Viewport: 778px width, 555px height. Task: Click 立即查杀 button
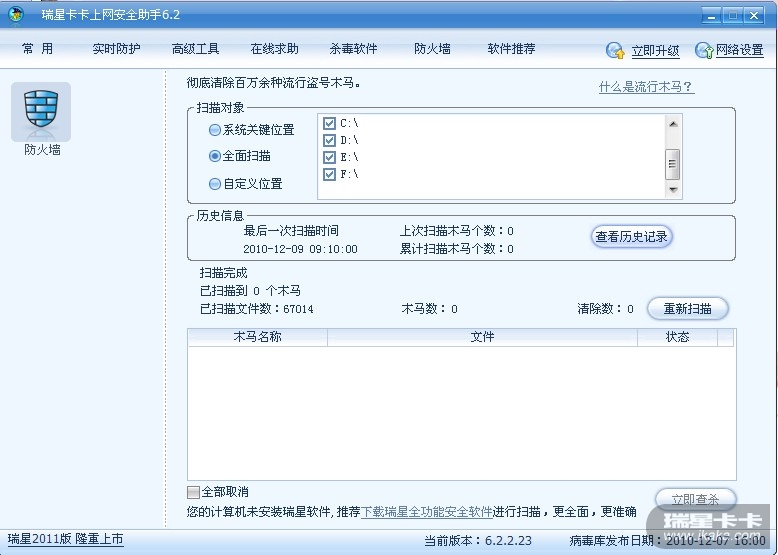pyautogui.click(x=695, y=499)
